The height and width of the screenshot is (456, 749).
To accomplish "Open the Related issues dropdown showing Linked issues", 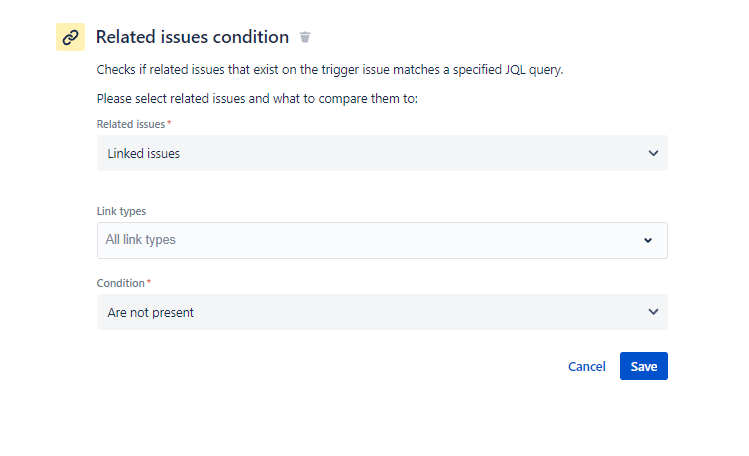I will click(382, 153).
